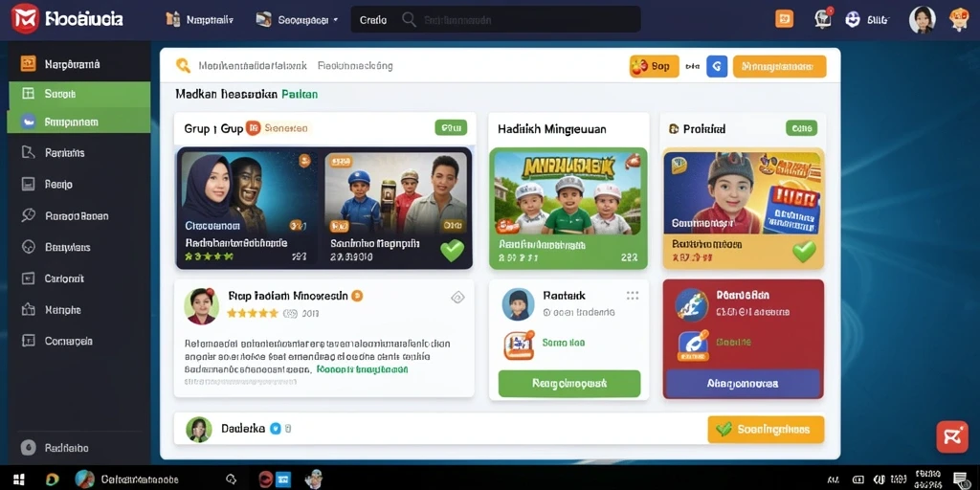Screen dimensions: 980x490
Task: Select the Sacots item in sidebar
Action: point(78,94)
